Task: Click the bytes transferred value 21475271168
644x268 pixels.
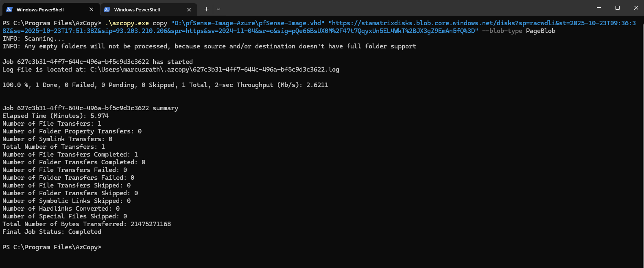Action: (x=151, y=224)
